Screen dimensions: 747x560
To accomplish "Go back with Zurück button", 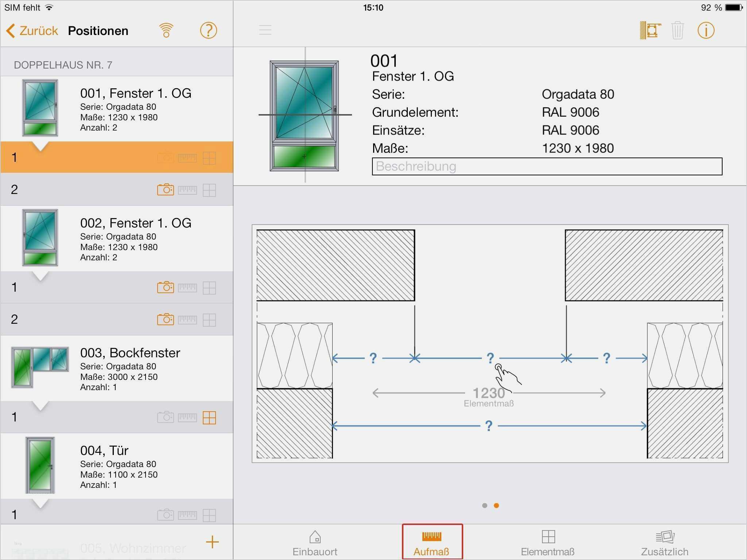I will pos(32,31).
